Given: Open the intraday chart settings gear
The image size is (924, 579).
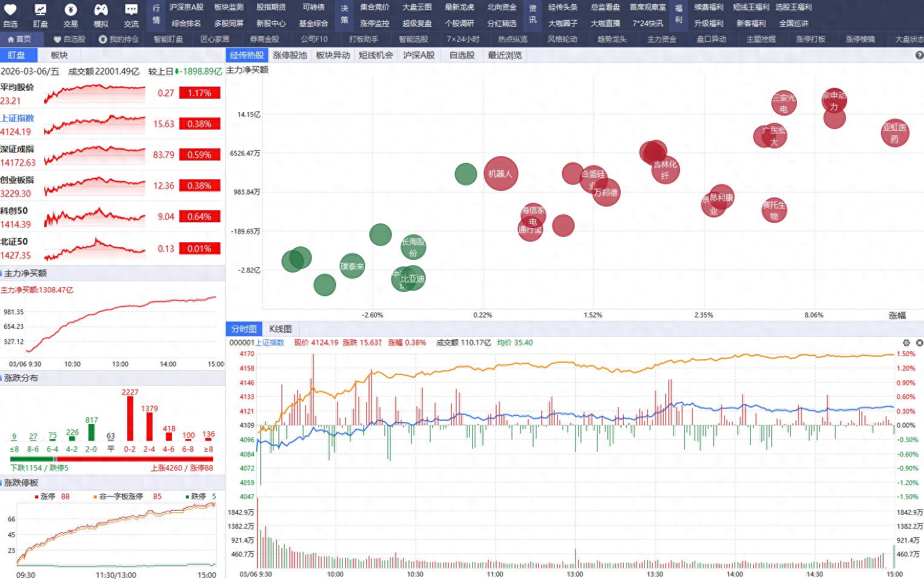Looking at the screenshot, I should pos(906,343).
